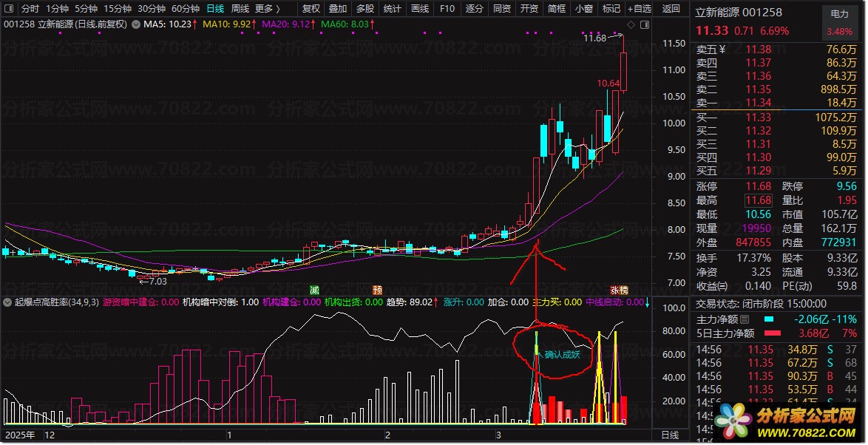Click the 5日主力净额 3.68亿 row
Viewport: 868px width, 445px height.
pos(776,333)
